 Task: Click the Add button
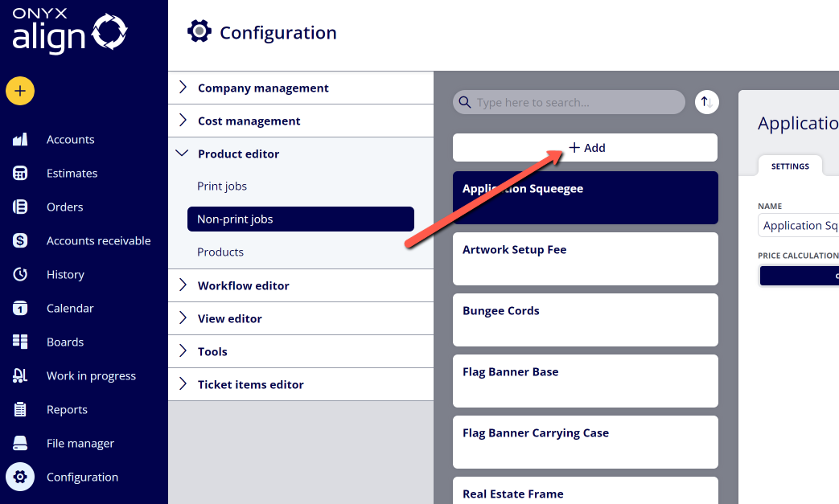(586, 148)
